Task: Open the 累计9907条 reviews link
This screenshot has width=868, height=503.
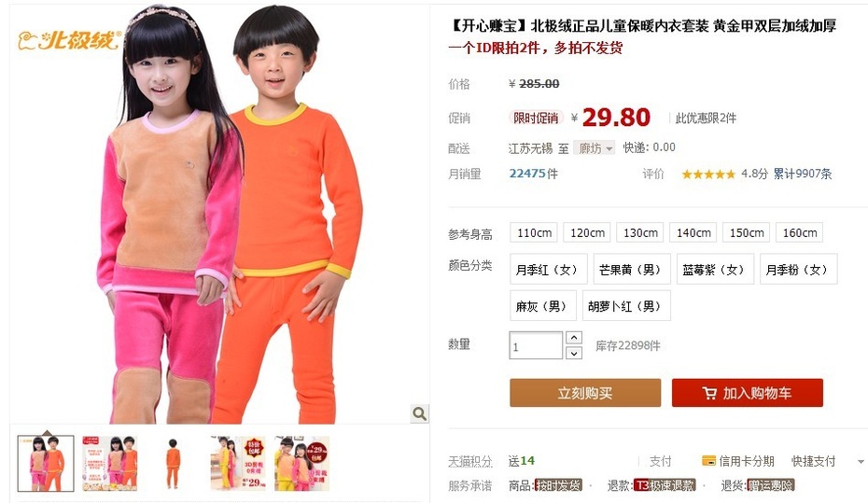Action: [803, 174]
